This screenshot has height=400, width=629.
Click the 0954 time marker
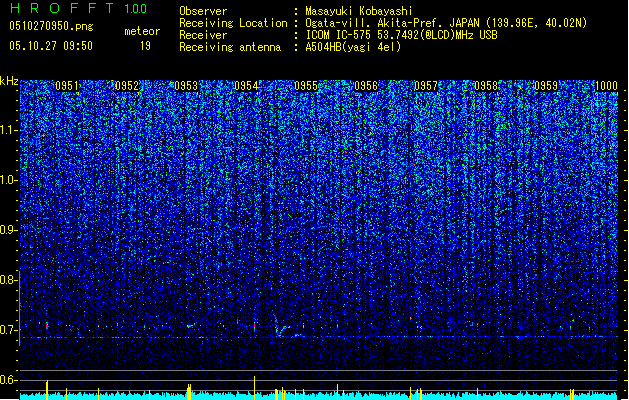point(246,86)
